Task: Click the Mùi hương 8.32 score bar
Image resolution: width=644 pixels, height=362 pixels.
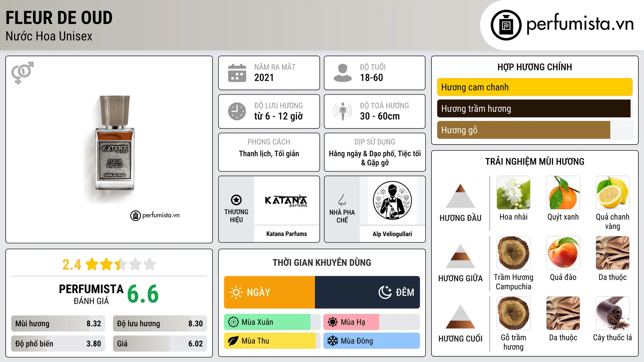Action: pos(58,324)
